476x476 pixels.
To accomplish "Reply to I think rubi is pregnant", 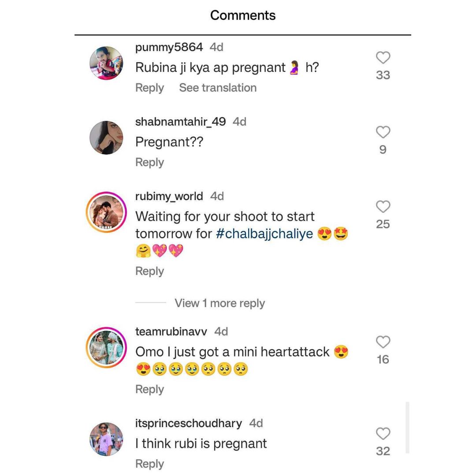I will pos(149,464).
